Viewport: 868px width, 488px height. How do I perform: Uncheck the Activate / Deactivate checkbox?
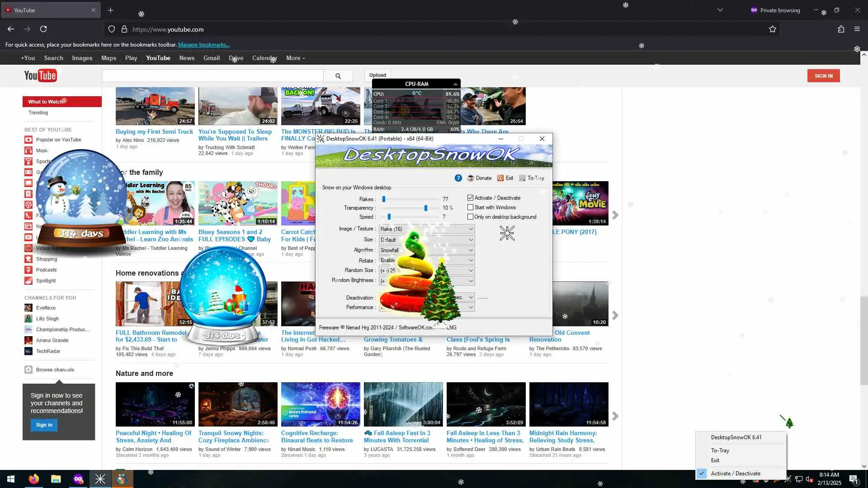tap(470, 198)
